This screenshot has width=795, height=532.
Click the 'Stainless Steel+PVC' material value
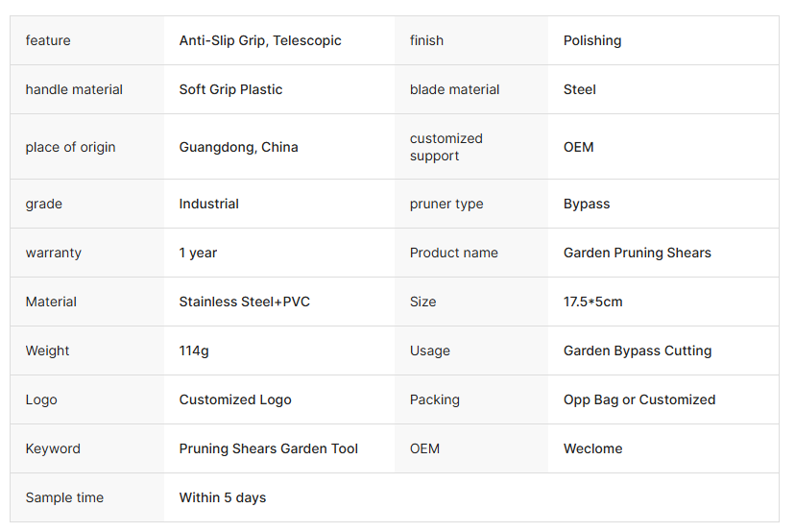244,302
